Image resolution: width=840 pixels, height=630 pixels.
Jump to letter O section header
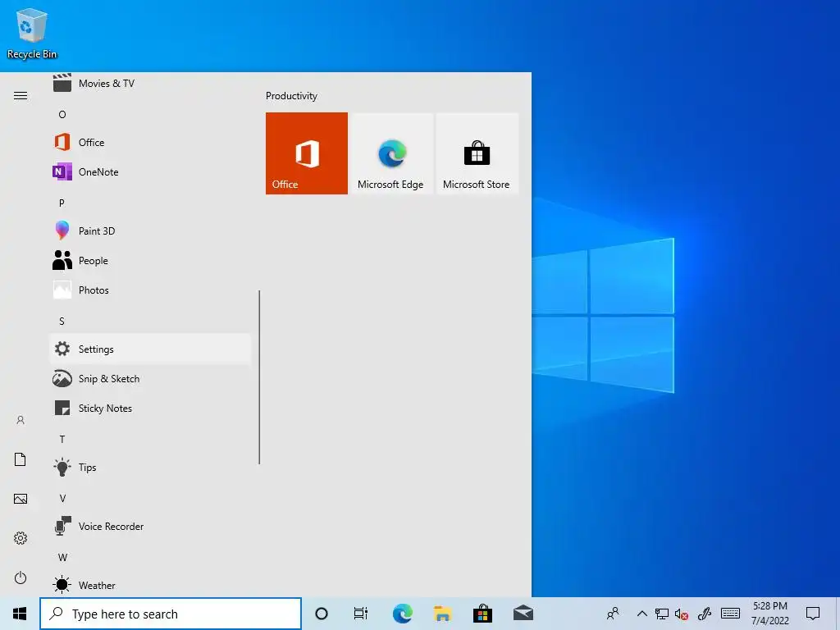click(62, 115)
